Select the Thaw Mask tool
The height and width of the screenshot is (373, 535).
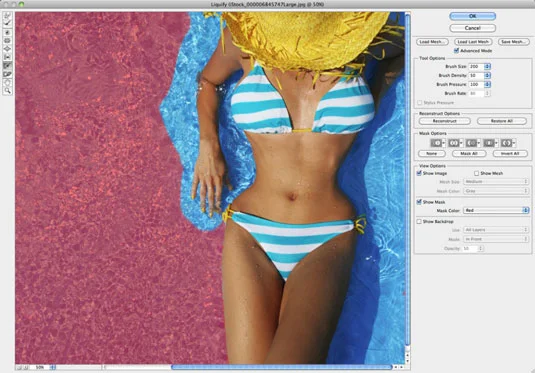[8, 74]
